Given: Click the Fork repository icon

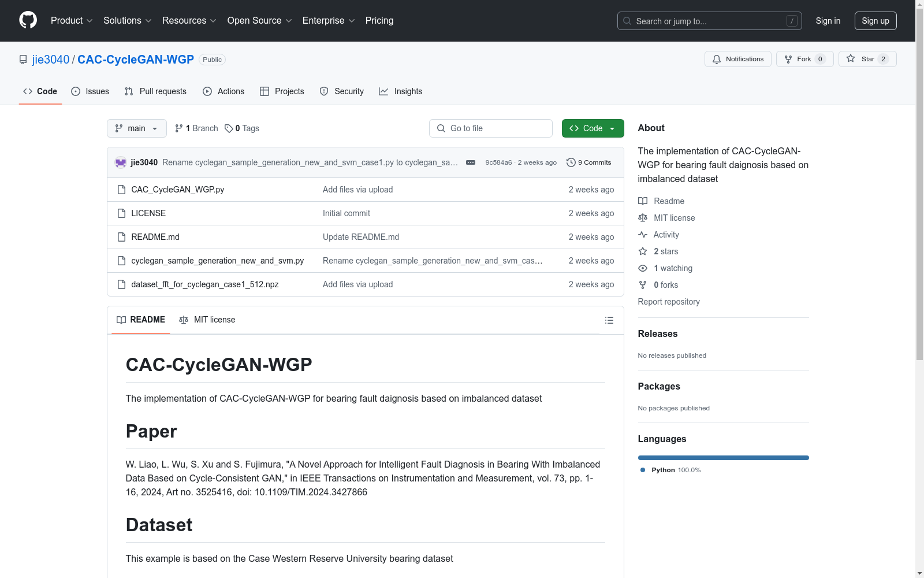Looking at the screenshot, I should click(x=788, y=59).
